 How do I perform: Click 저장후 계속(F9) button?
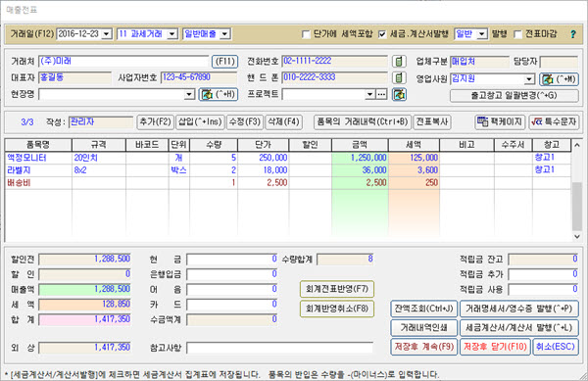(x=423, y=347)
